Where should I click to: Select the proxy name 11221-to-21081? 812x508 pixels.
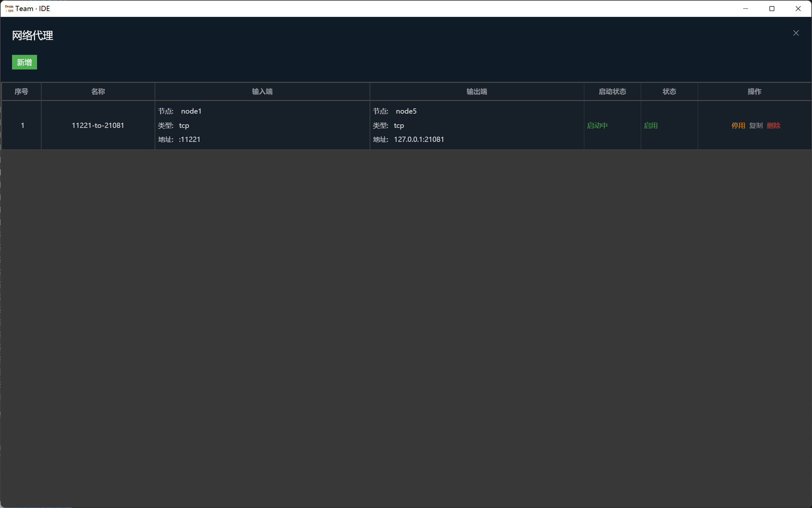tap(98, 125)
